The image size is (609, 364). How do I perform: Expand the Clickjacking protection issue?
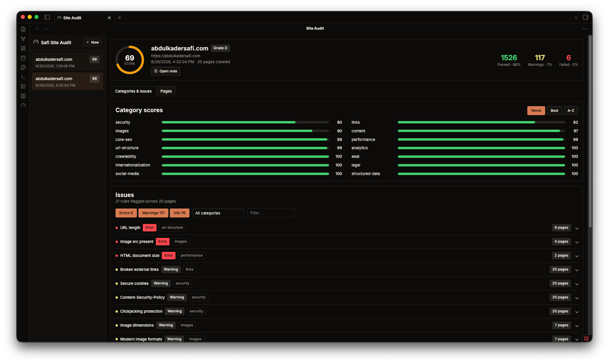(577, 312)
